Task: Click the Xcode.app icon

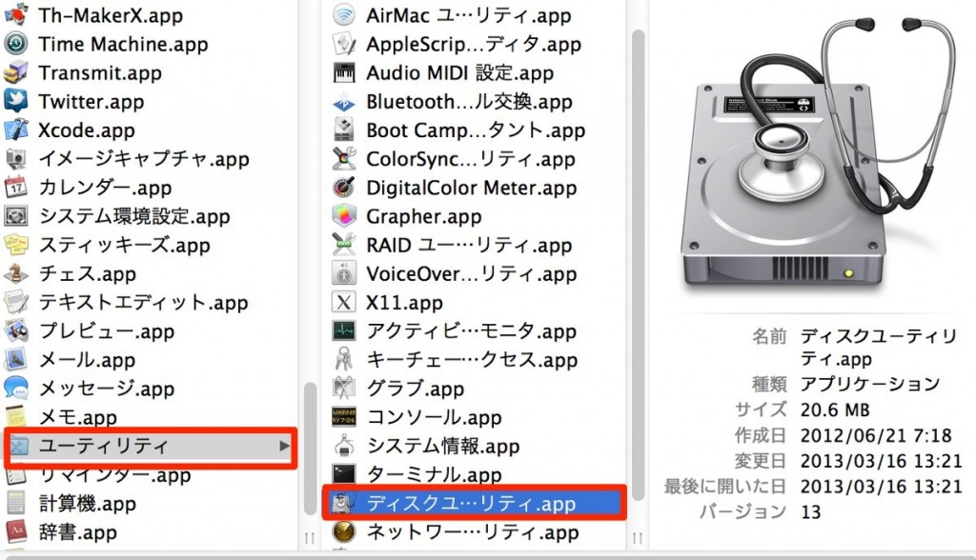Action: [x=16, y=130]
